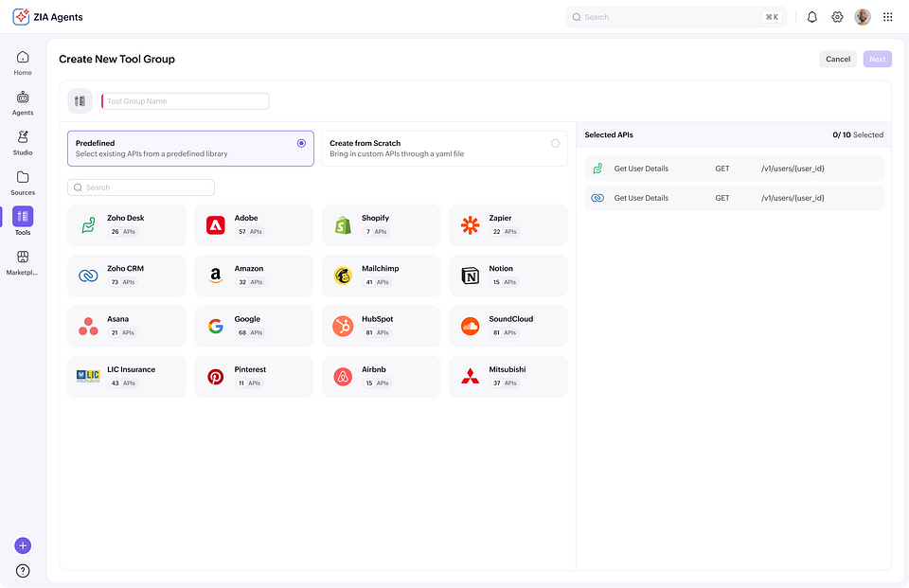
Task: Select the Mitsubishi logo icon
Action: (x=471, y=376)
